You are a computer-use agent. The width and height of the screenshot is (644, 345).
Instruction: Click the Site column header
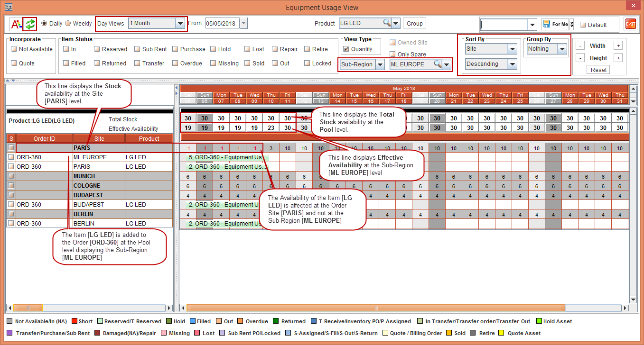coord(99,138)
